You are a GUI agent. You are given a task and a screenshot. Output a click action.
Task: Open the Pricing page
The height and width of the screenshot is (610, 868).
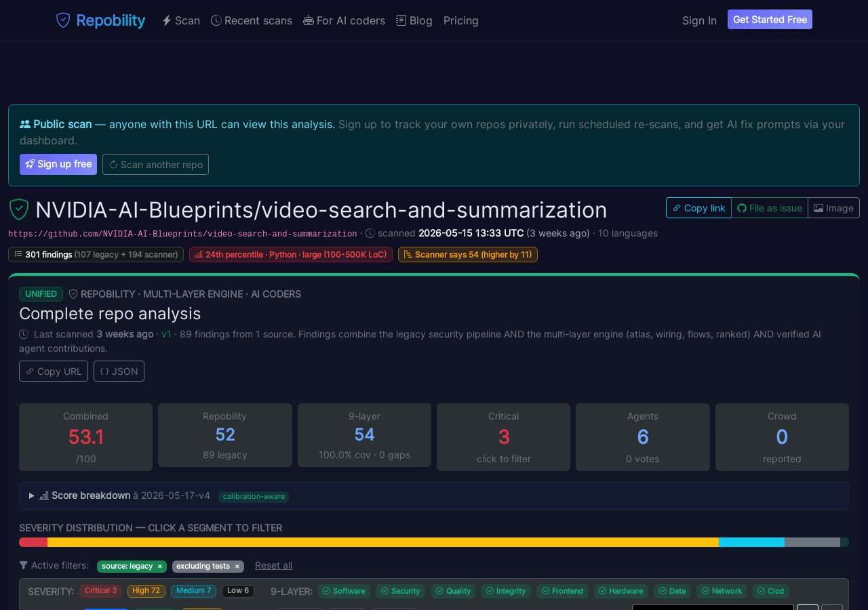(461, 20)
